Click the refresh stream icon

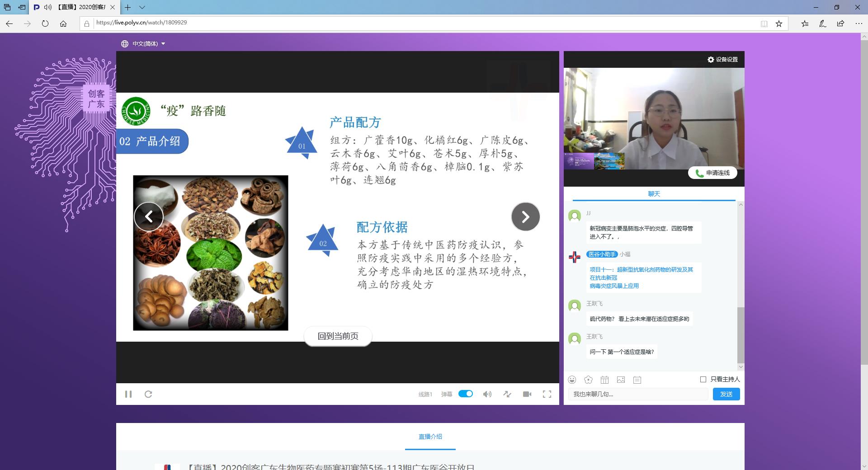coord(148,394)
